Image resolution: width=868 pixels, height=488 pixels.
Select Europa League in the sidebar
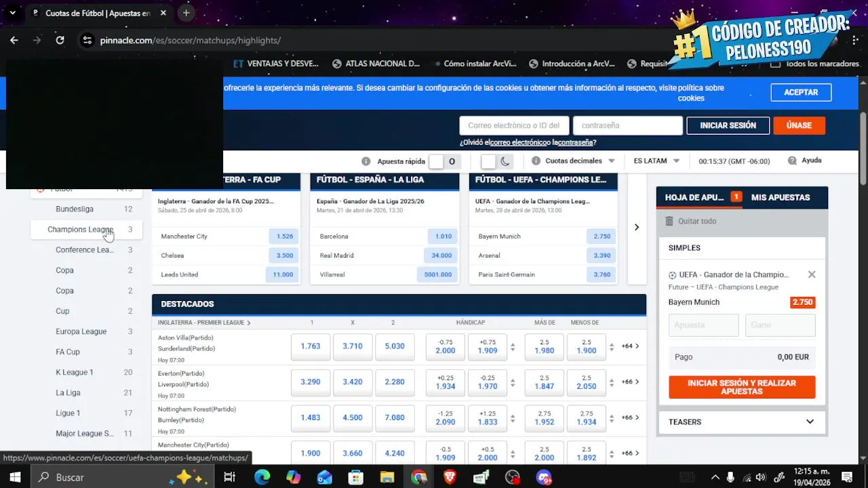[86, 331]
